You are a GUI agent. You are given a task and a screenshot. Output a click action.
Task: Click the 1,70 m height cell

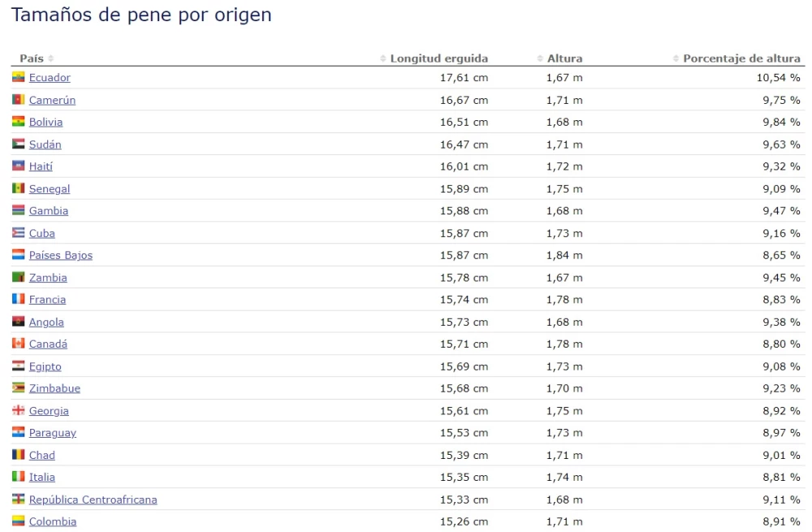564,388
